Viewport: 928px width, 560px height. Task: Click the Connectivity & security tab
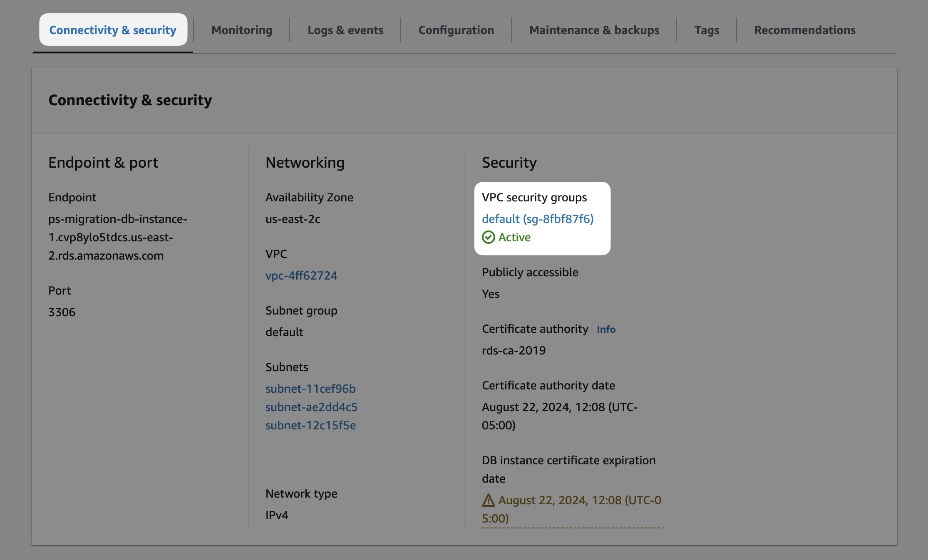(x=113, y=29)
